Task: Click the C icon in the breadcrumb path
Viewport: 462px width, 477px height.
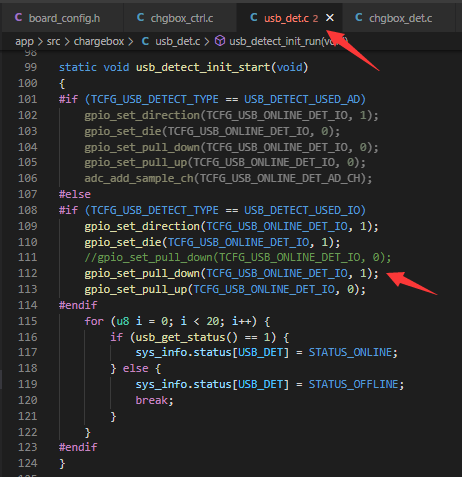Action: click(145, 41)
